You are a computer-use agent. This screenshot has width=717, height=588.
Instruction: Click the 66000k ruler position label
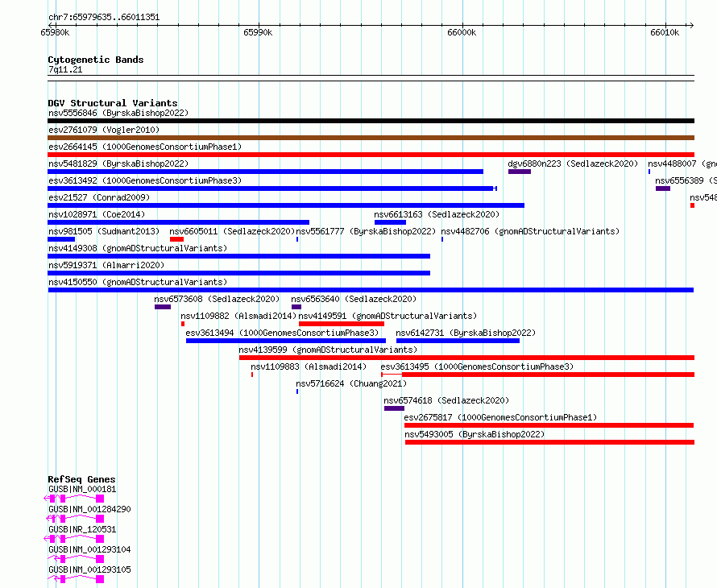[462, 32]
